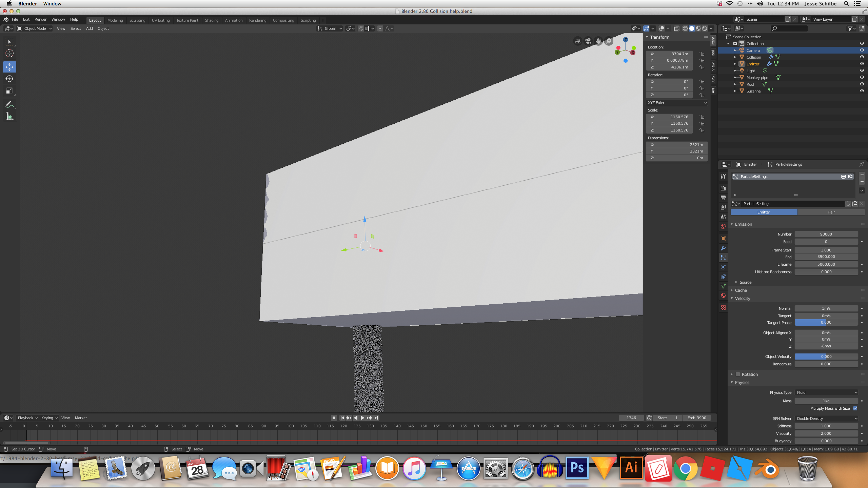Click the play animation button
The width and height of the screenshot is (868, 488).
pos(362,418)
